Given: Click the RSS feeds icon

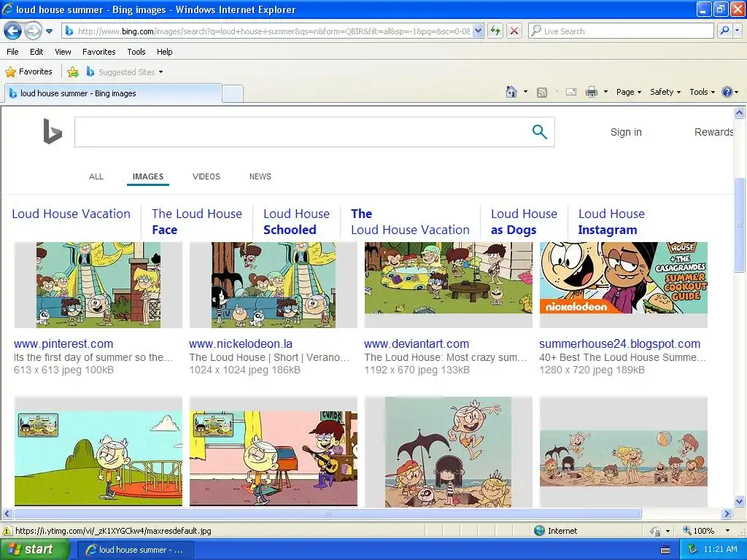Looking at the screenshot, I should click(x=542, y=93).
